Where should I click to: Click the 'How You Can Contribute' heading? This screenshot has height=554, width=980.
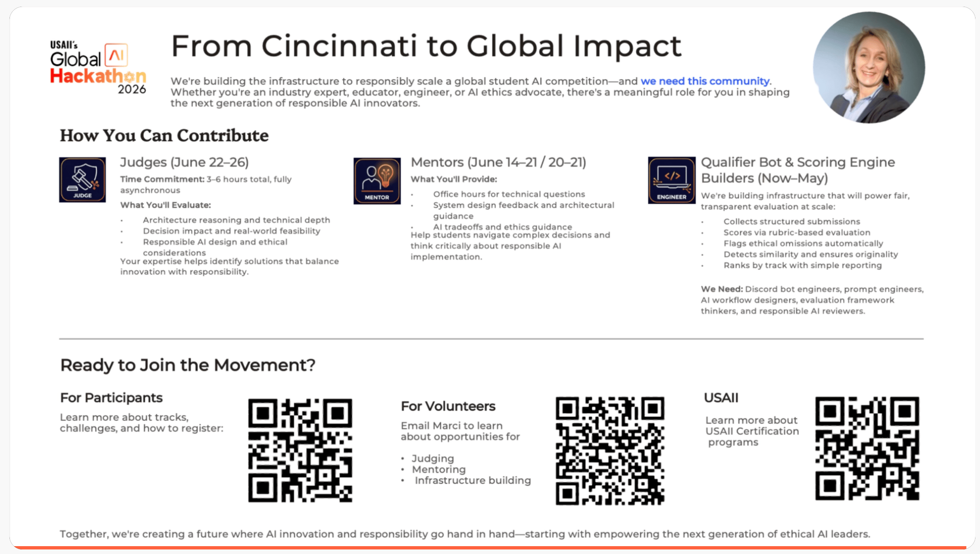164,136
